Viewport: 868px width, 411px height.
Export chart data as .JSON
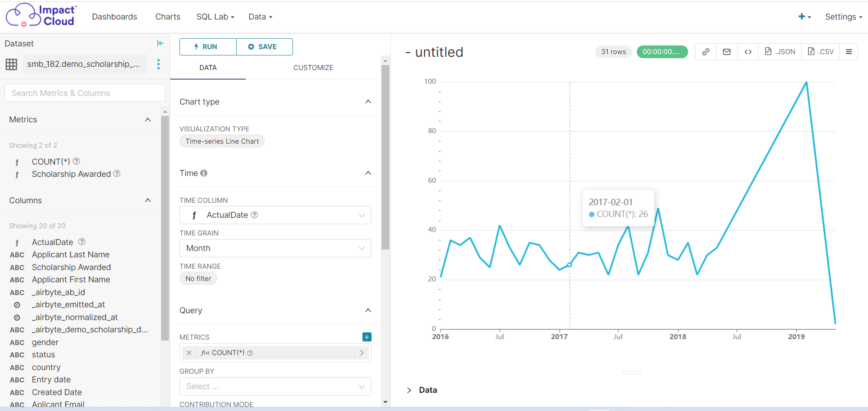779,51
